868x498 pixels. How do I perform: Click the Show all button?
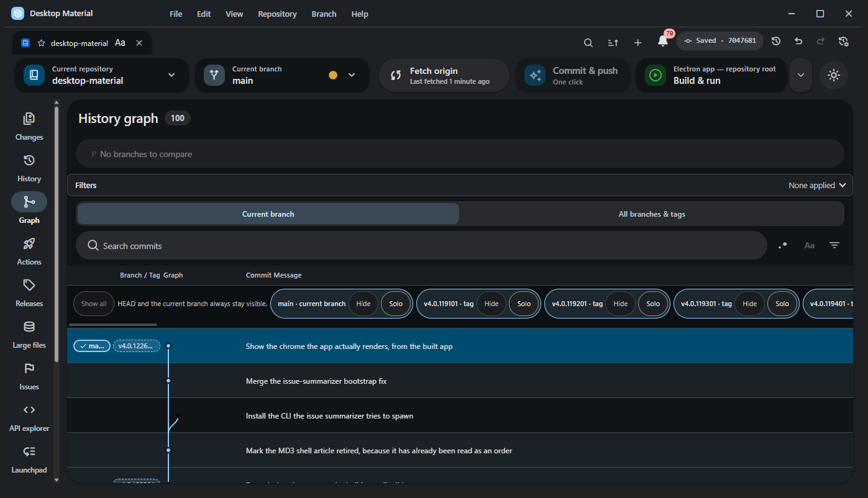pos(94,304)
